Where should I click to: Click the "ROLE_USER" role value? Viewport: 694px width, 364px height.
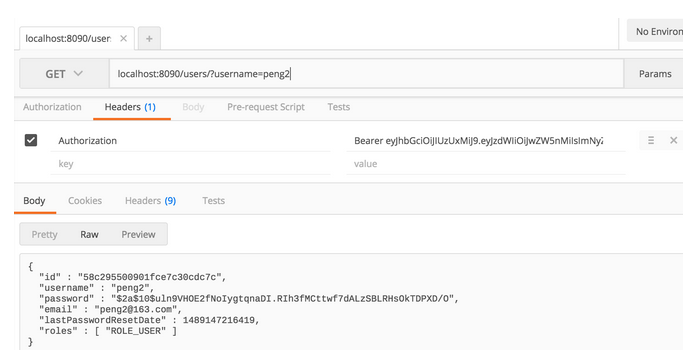pyautogui.click(x=135, y=331)
